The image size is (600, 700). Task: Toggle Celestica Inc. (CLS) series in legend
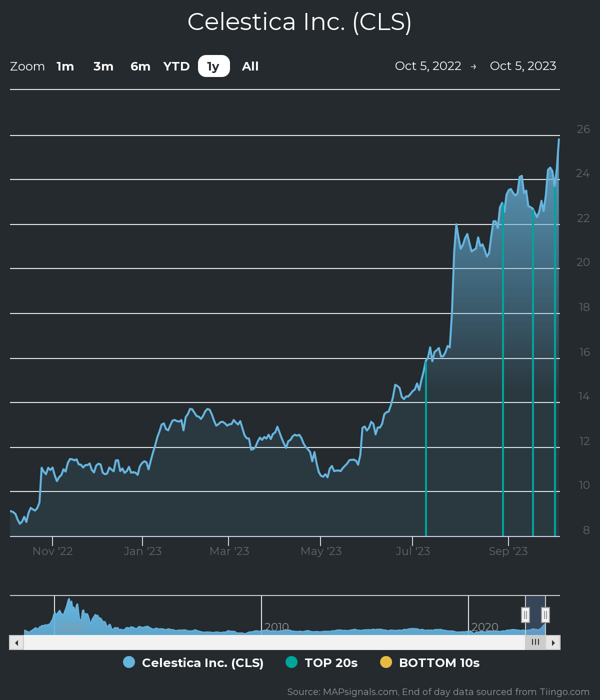click(x=193, y=662)
